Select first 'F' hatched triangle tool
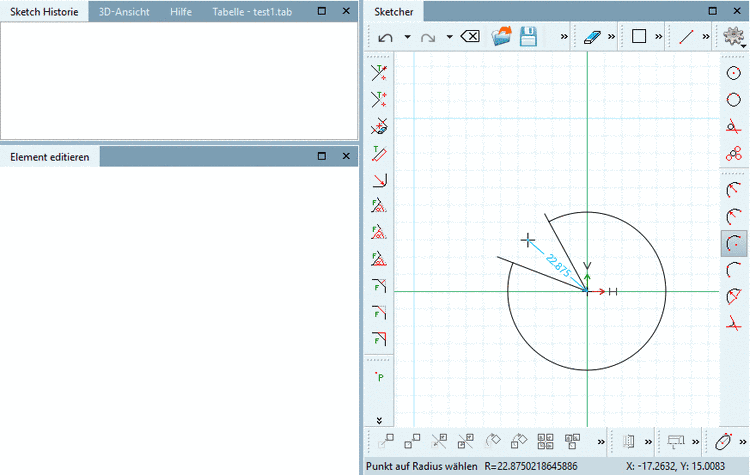750x475 pixels. [x=379, y=206]
